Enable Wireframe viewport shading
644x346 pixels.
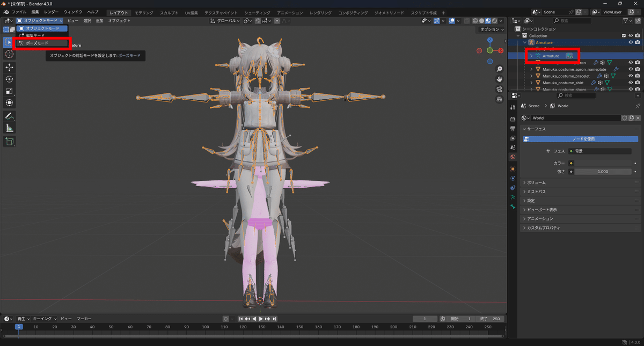pyautogui.click(x=474, y=20)
